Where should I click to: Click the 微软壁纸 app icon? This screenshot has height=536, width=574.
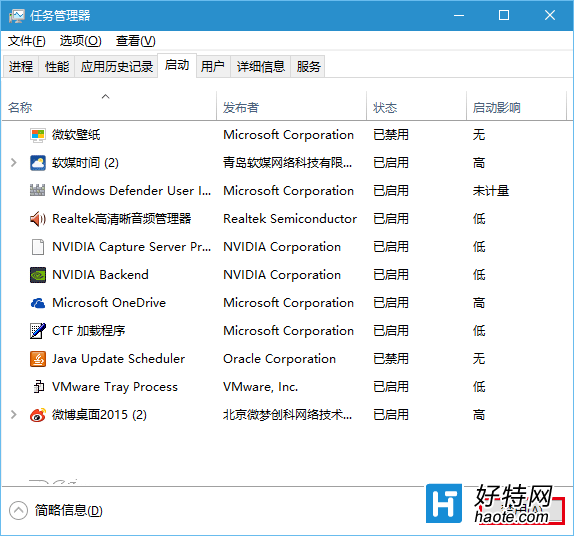click(38, 135)
